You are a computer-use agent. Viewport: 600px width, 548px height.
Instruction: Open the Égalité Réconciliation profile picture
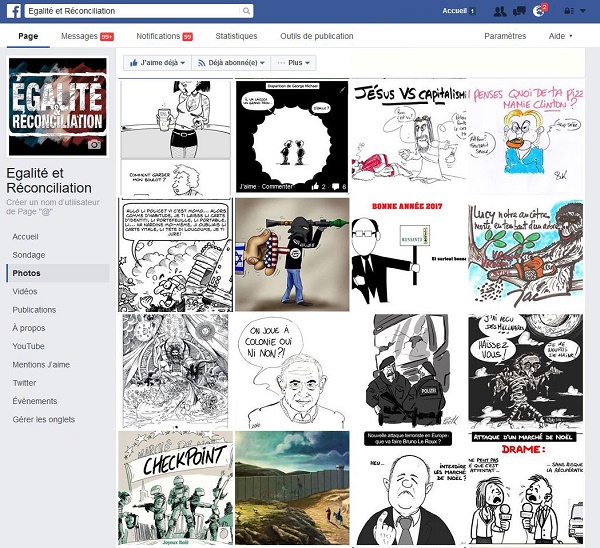click(x=57, y=107)
